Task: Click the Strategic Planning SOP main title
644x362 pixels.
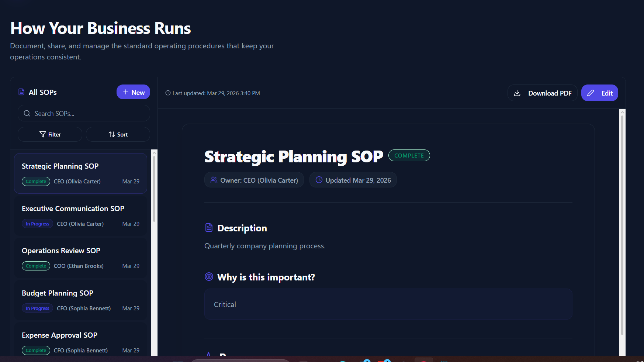Action: [294, 156]
